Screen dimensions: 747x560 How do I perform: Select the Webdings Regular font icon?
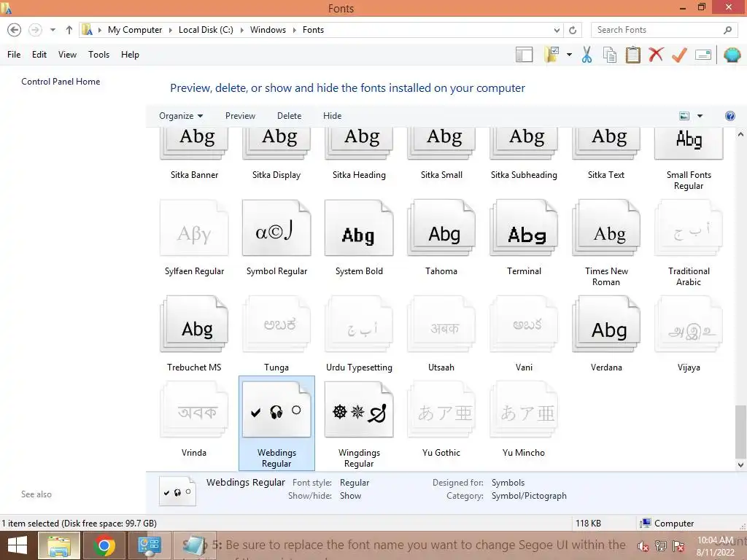coord(276,410)
